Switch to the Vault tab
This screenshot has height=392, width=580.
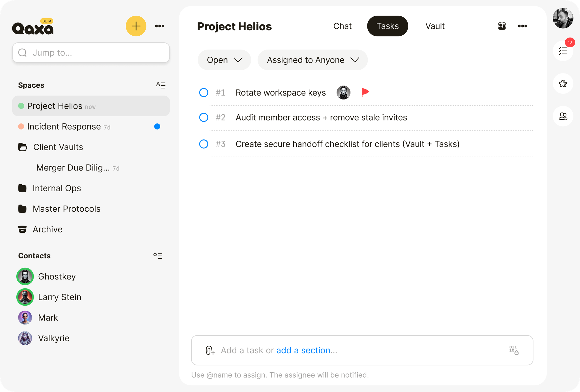tap(435, 26)
